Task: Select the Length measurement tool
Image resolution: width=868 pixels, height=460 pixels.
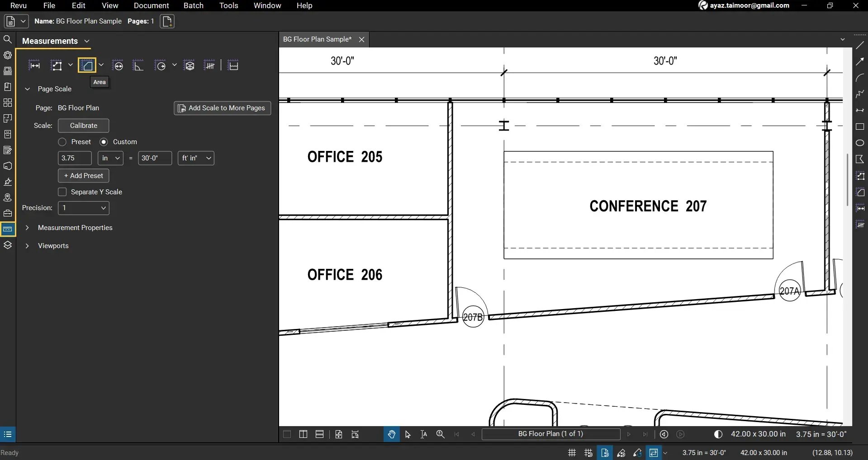Action: (x=35, y=66)
